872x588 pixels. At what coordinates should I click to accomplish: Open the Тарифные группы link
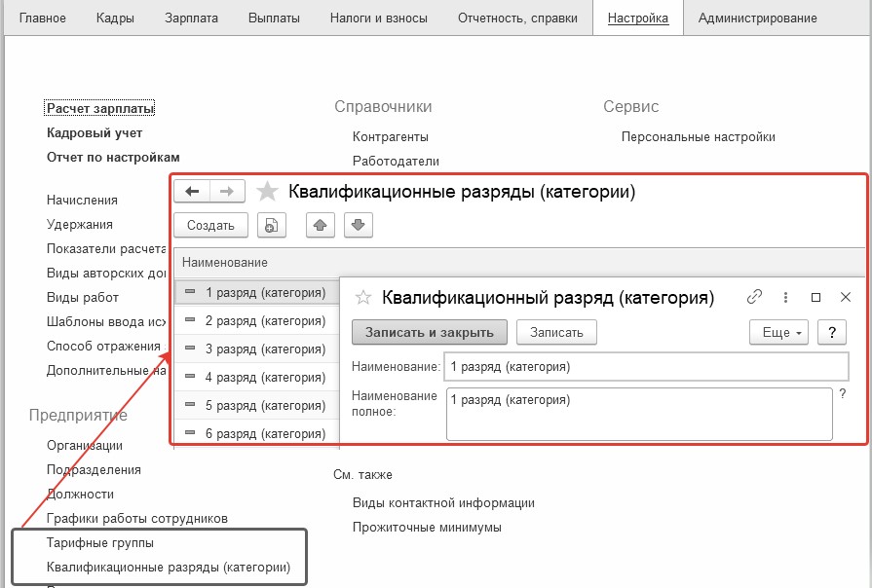pos(100,543)
